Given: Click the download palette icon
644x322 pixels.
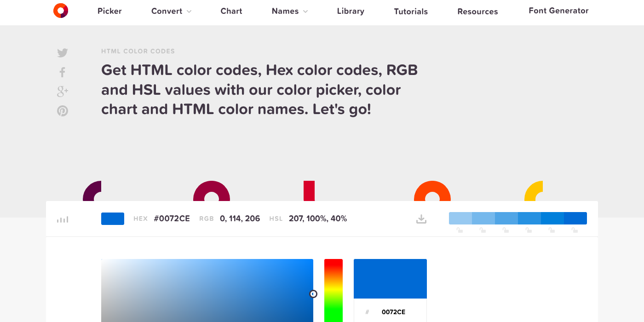Looking at the screenshot, I should (x=421, y=219).
